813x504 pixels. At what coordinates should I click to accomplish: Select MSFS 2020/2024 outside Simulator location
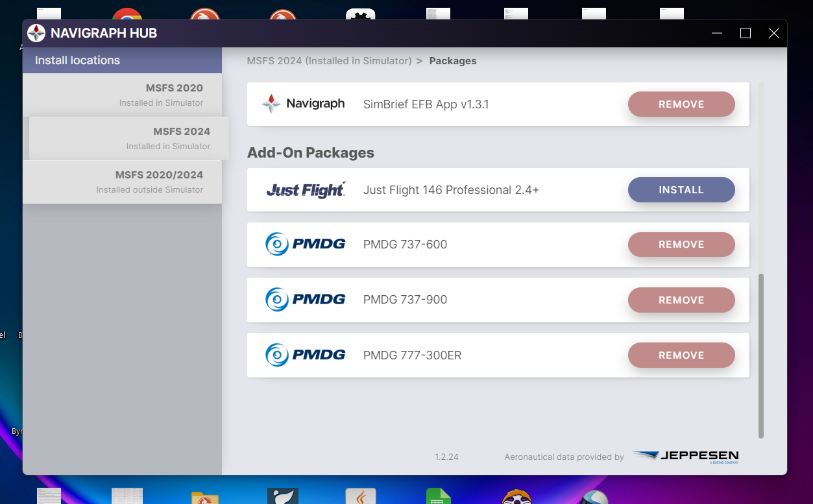(x=123, y=182)
